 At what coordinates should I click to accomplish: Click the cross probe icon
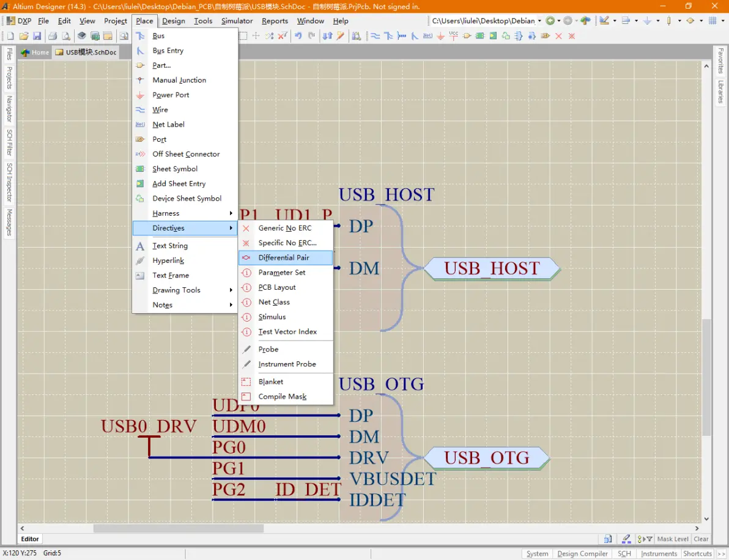click(340, 36)
